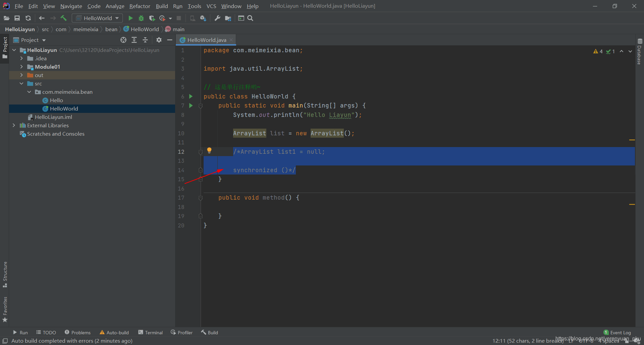Open the Profiler tool window

click(181, 332)
